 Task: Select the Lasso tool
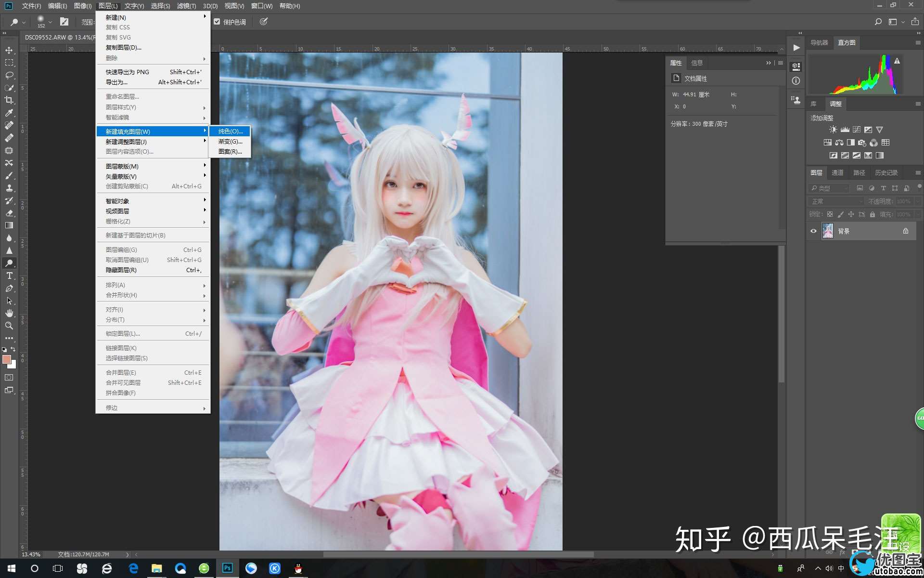pyautogui.click(x=9, y=75)
